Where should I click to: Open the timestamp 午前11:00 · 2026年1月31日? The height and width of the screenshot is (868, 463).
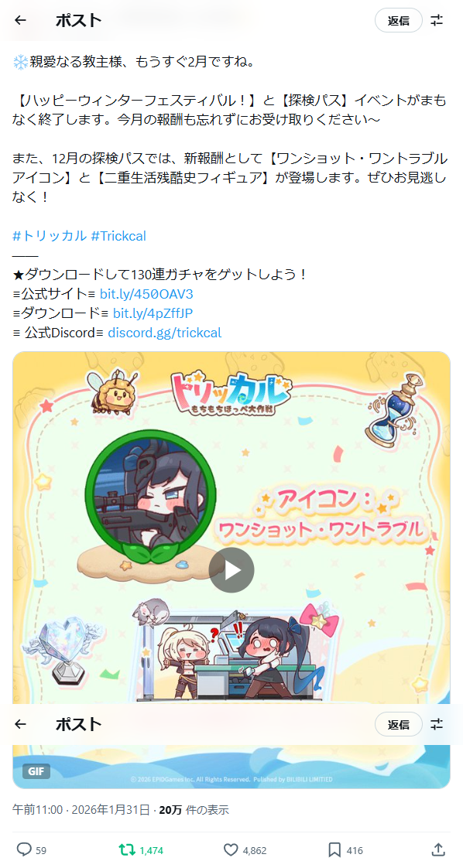pyautogui.click(x=81, y=811)
